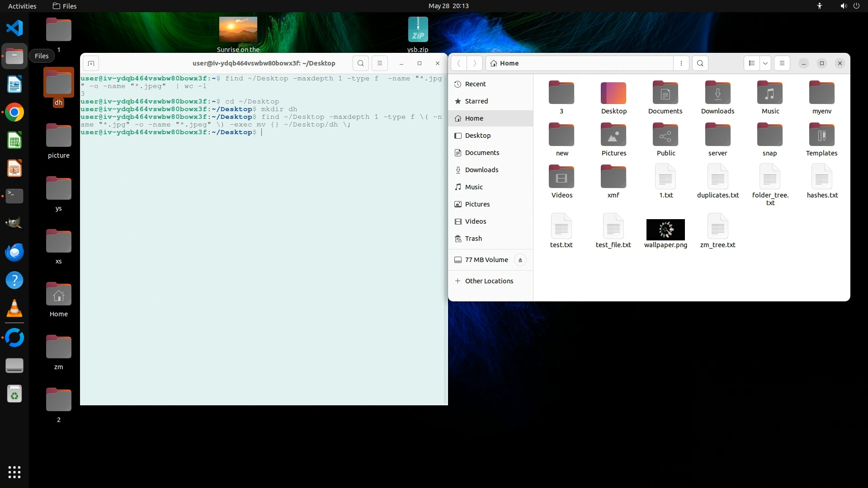Expand view options dropdown arrow
The image size is (868, 488).
click(x=765, y=63)
